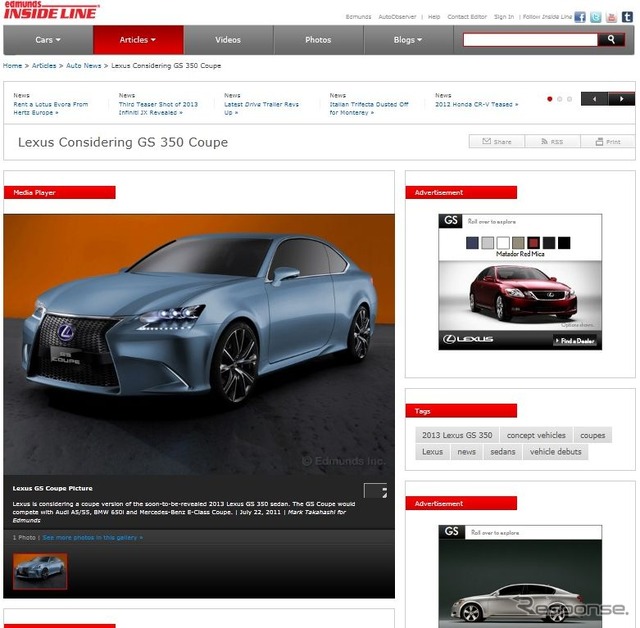The height and width of the screenshot is (628, 640).
Task: Open Italian Trifecta Monterey news link
Action: (369, 108)
